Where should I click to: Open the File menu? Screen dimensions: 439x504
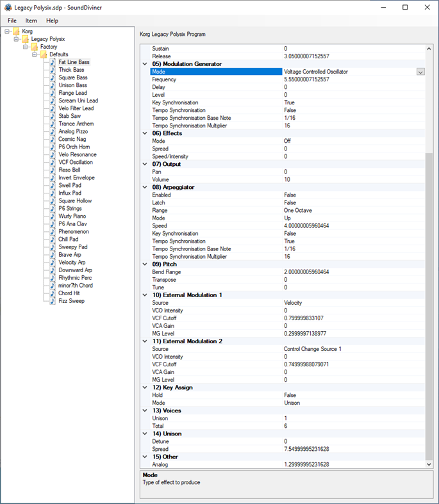12,20
